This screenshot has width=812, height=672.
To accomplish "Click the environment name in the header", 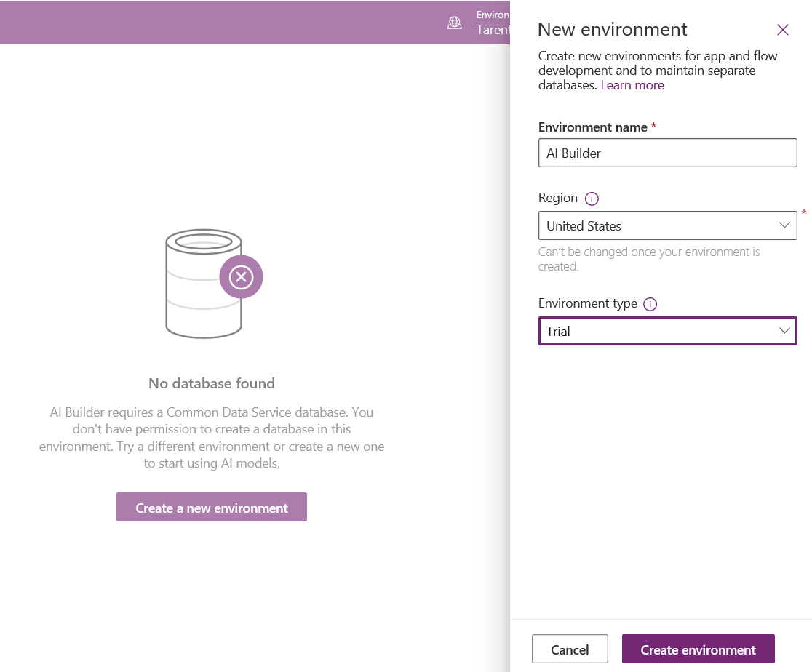I will click(493, 30).
